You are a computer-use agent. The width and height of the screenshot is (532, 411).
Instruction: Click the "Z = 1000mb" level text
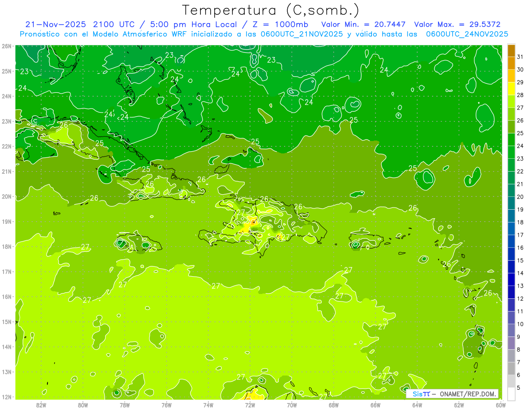[280, 24]
